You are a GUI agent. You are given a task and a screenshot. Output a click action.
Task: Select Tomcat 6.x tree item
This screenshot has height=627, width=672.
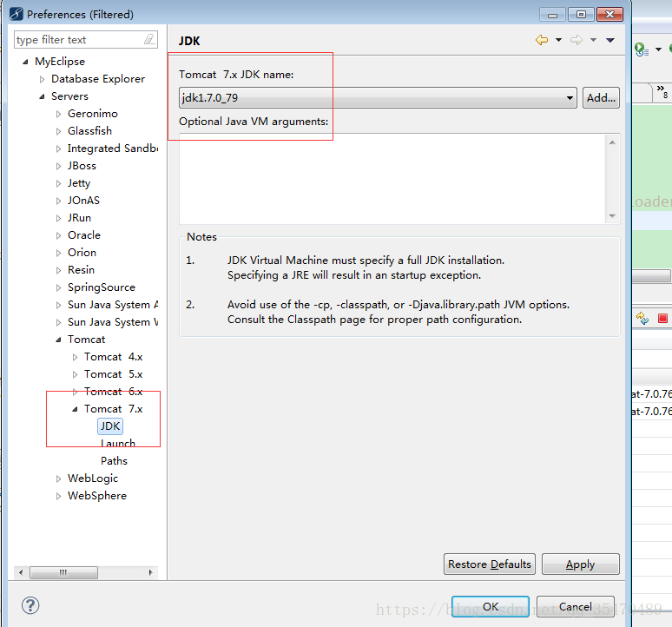(x=113, y=392)
